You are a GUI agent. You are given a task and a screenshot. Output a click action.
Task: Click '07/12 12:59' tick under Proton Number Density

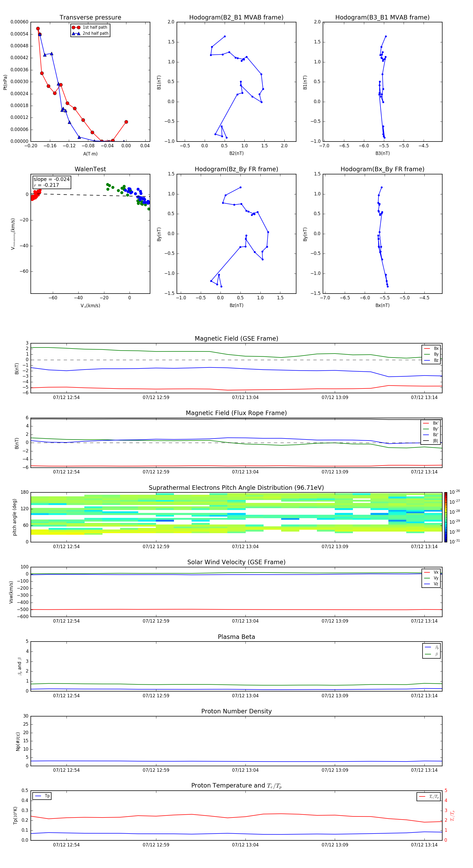156,770
